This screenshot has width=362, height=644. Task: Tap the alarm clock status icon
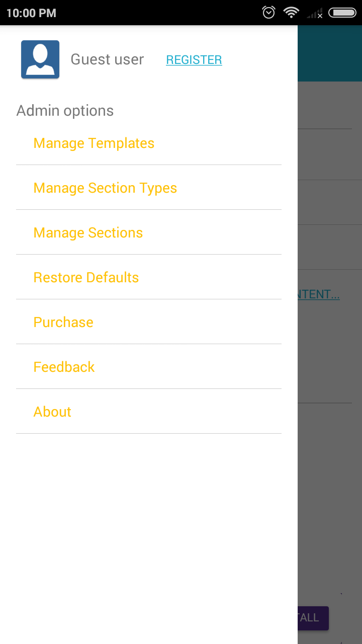269,13
